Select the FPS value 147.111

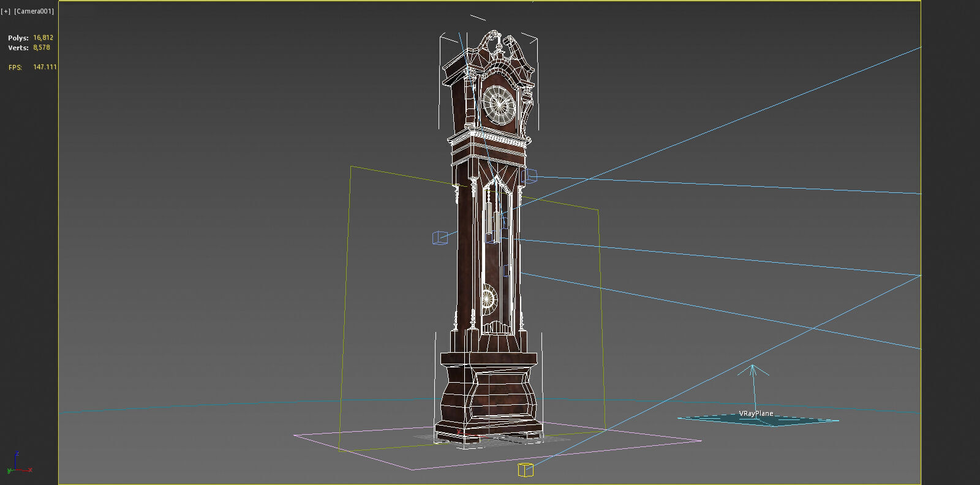[x=45, y=67]
